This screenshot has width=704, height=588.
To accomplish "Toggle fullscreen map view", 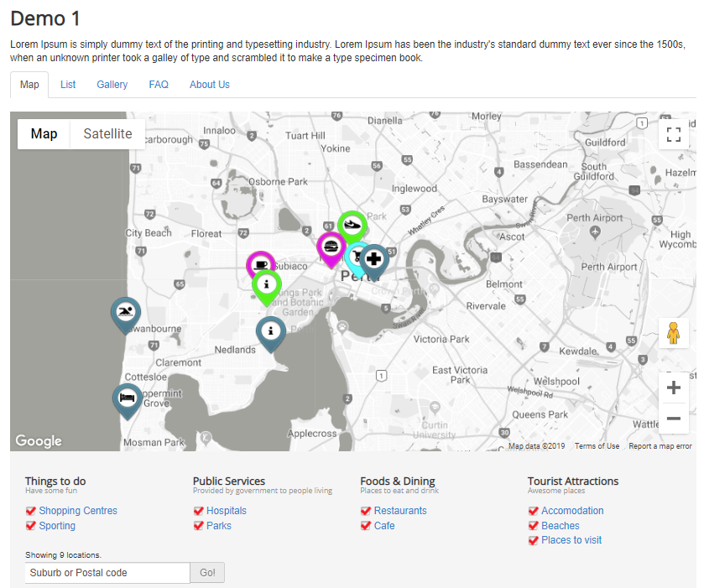I will tap(674, 134).
